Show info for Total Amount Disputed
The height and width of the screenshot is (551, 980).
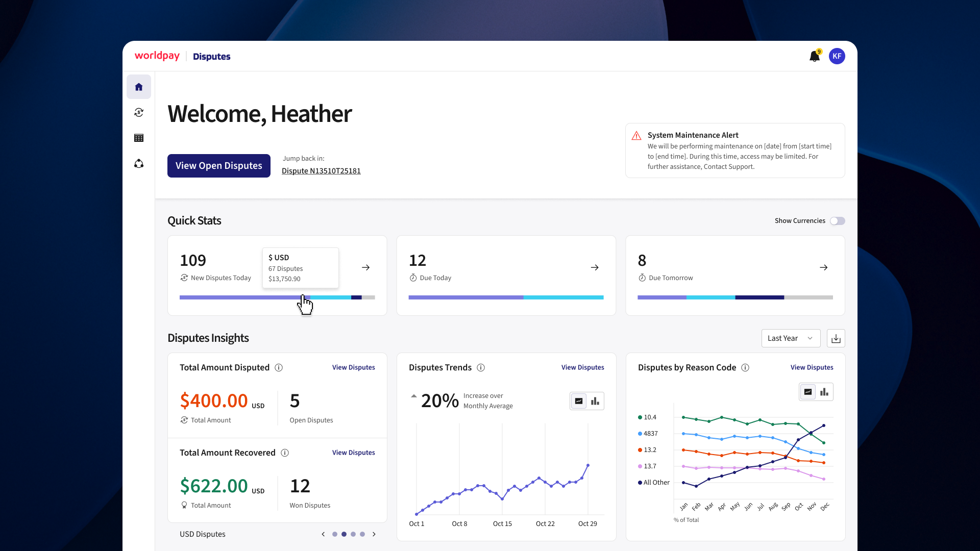pos(279,368)
